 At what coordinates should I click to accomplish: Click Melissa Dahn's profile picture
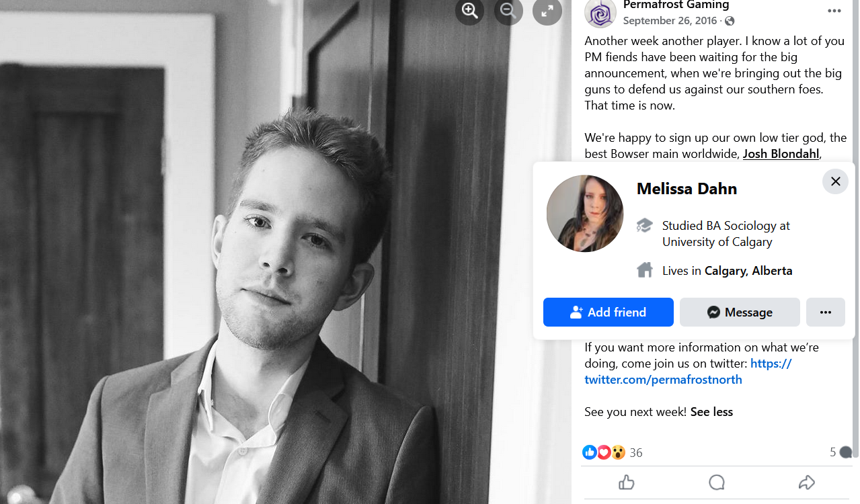coord(585,214)
